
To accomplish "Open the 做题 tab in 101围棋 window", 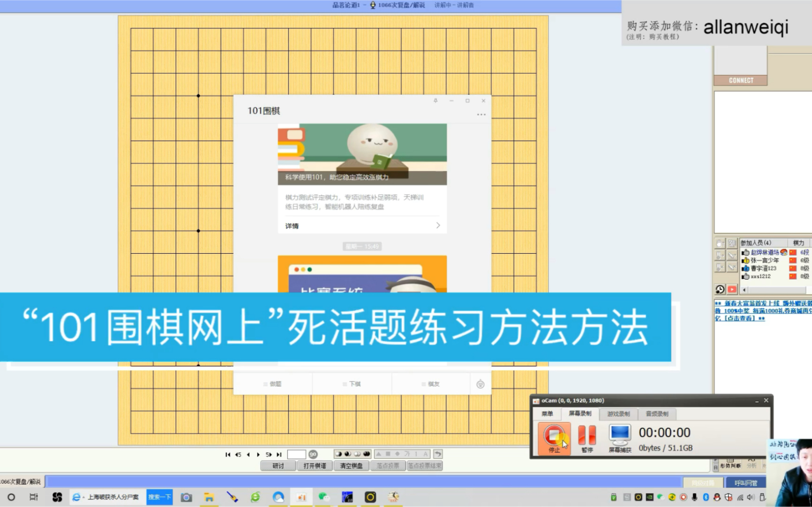I will 273,384.
